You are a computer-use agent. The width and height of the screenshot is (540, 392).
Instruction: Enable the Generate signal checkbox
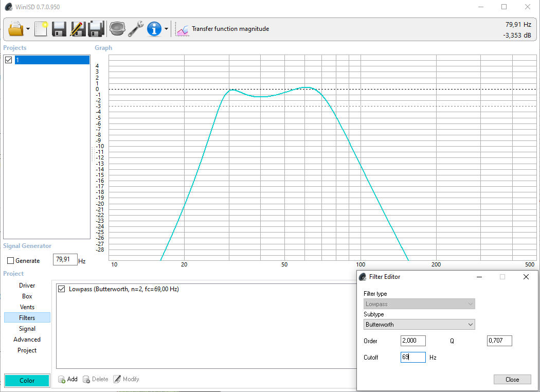click(x=11, y=261)
